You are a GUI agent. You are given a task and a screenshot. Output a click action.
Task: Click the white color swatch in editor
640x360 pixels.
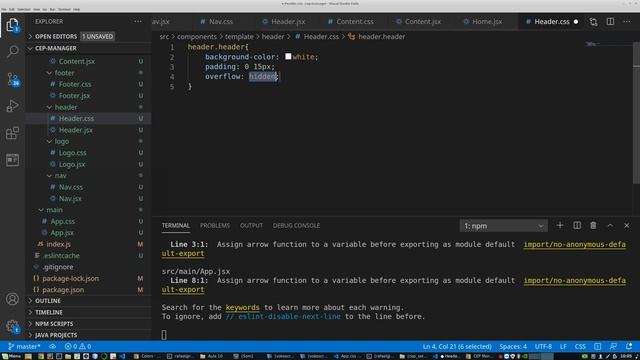(x=288, y=56)
